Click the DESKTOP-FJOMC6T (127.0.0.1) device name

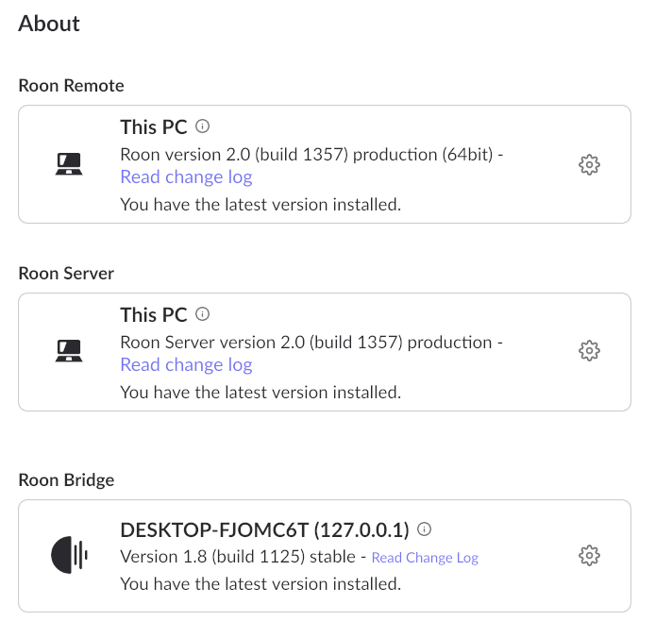pos(264,529)
